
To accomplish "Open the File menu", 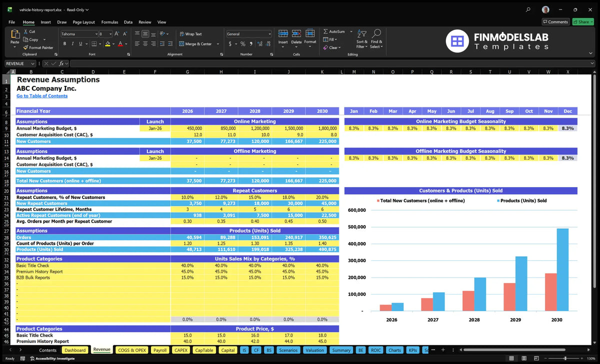I will click(11, 22).
